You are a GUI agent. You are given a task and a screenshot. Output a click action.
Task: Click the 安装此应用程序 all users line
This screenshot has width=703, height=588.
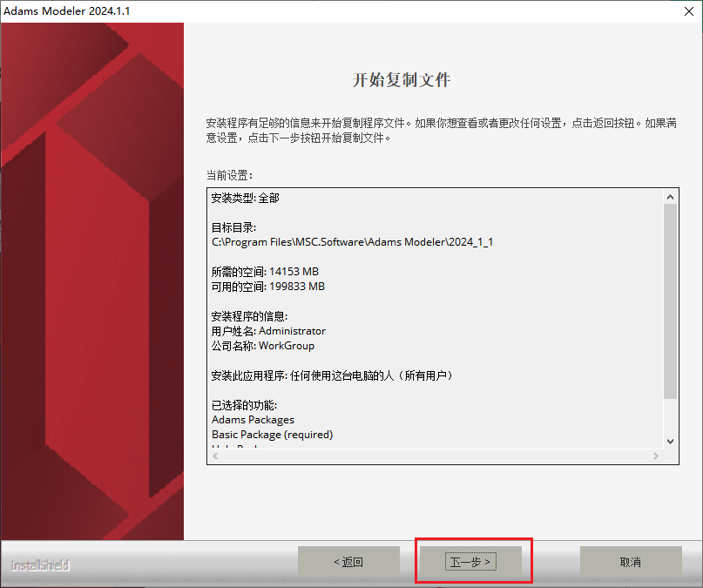point(332,375)
